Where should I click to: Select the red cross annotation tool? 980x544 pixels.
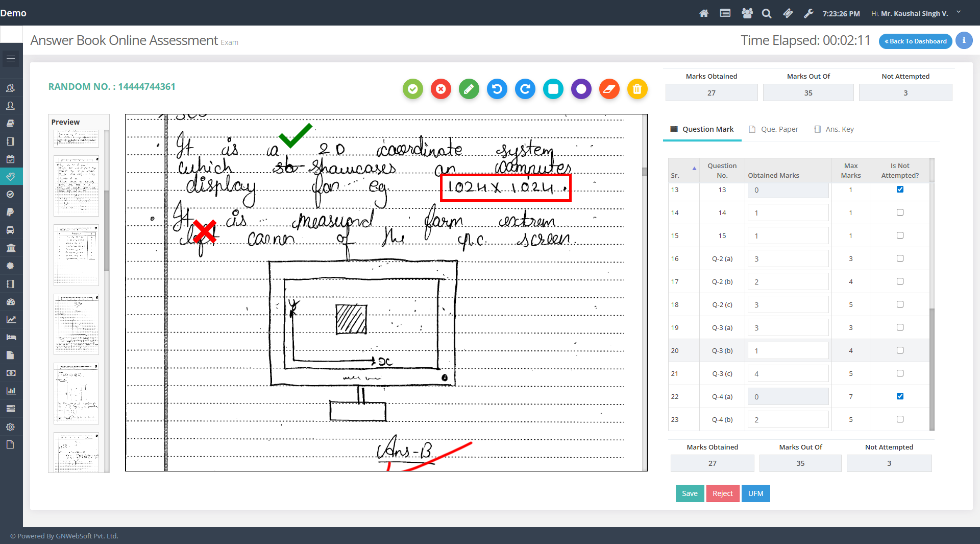(x=440, y=89)
